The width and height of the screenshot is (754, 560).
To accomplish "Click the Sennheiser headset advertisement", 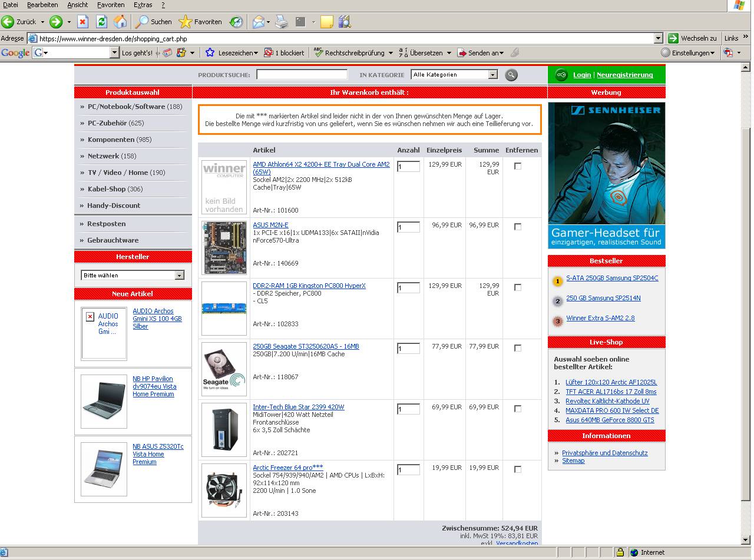I will coord(607,175).
